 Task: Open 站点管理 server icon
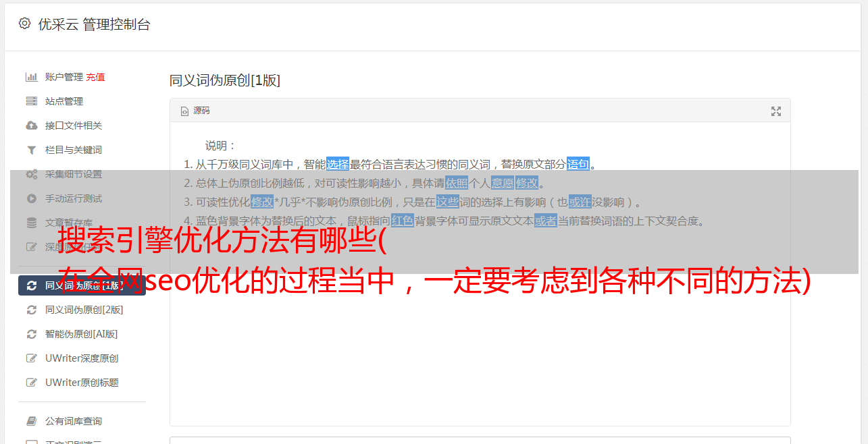[31, 101]
